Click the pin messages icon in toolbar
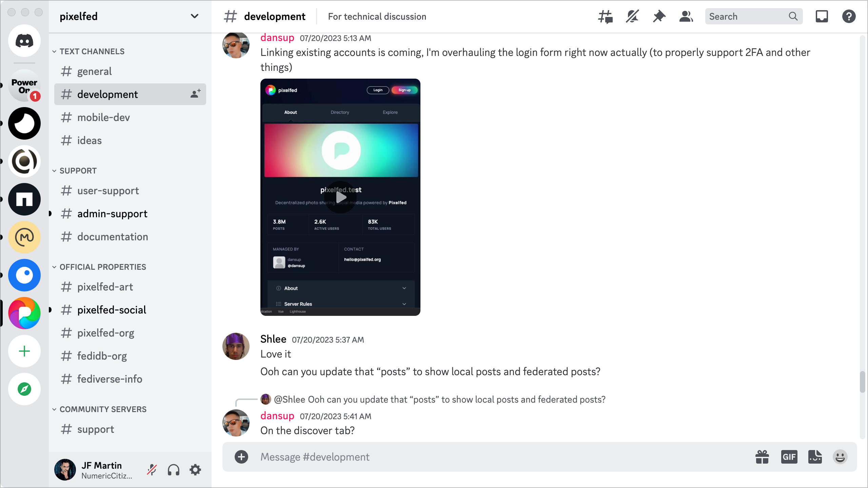Screen dimensions: 868x488 (658, 16)
